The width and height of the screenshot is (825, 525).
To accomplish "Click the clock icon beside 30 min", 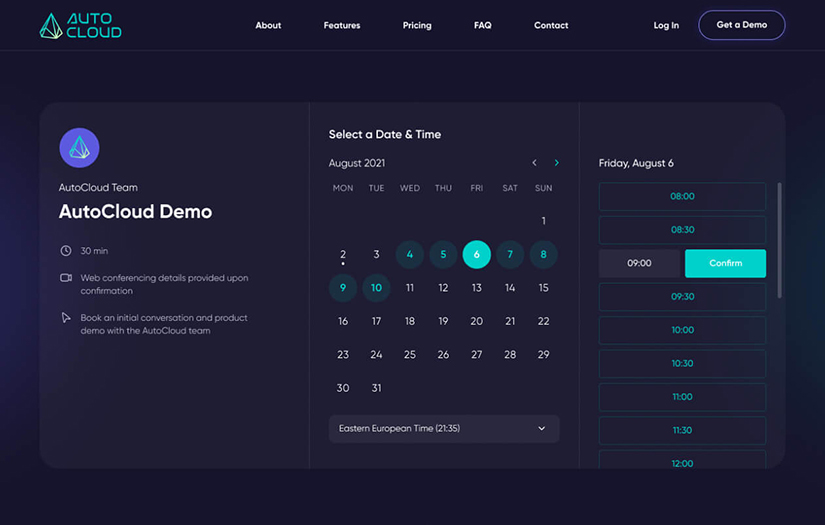I will click(66, 251).
